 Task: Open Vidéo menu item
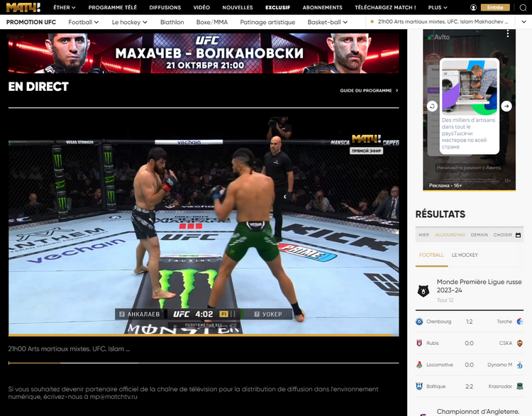[x=201, y=8]
